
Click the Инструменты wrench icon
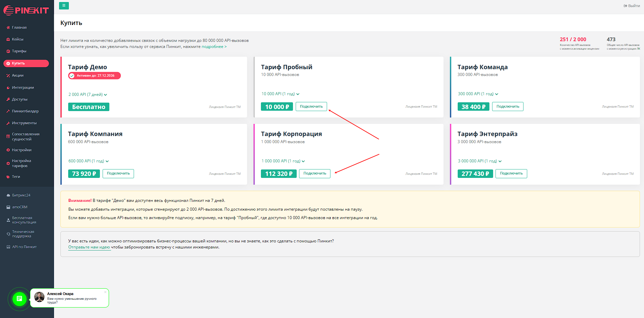click(8, 123)
